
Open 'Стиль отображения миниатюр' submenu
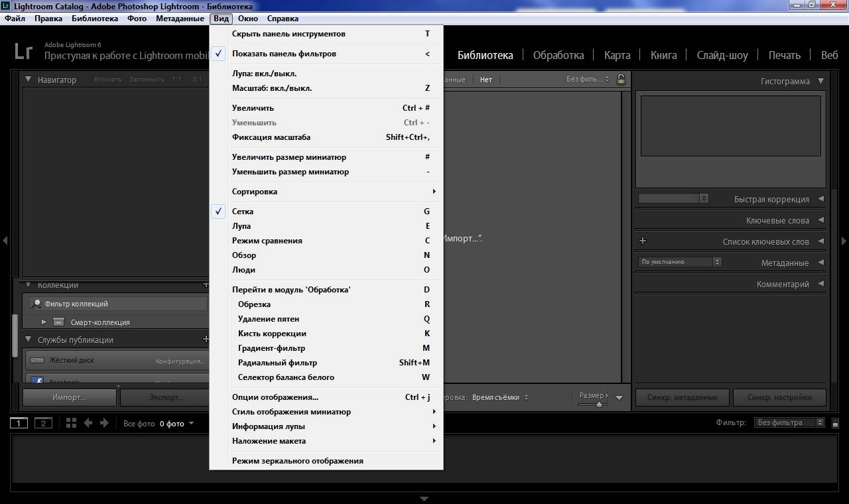[326, 412]
